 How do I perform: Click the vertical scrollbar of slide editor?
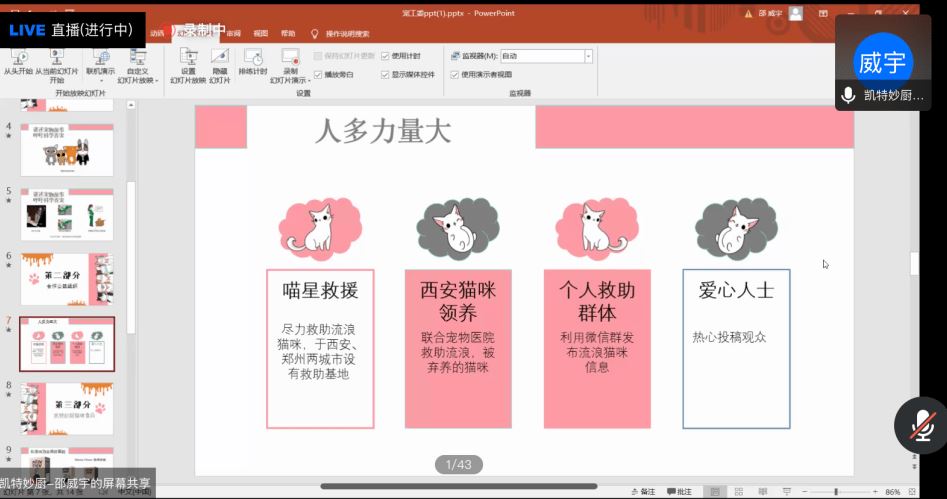pyautogui.click(x=914, y=263)
